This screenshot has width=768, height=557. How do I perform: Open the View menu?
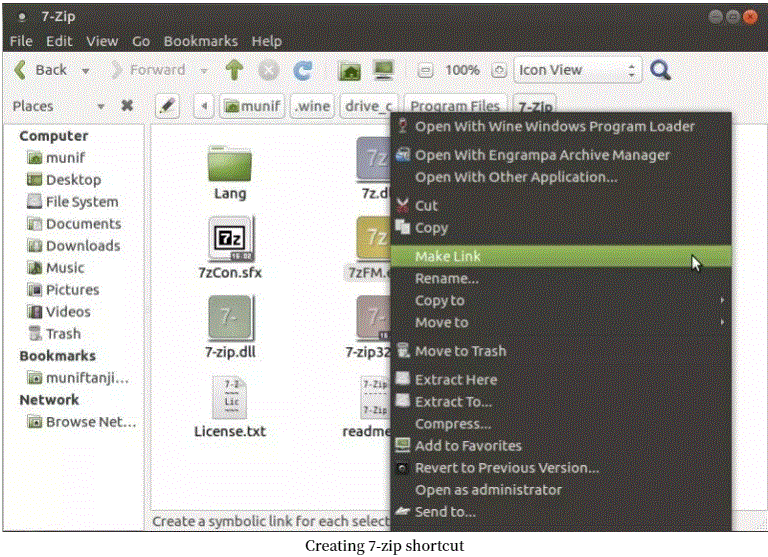pos(102,41)
